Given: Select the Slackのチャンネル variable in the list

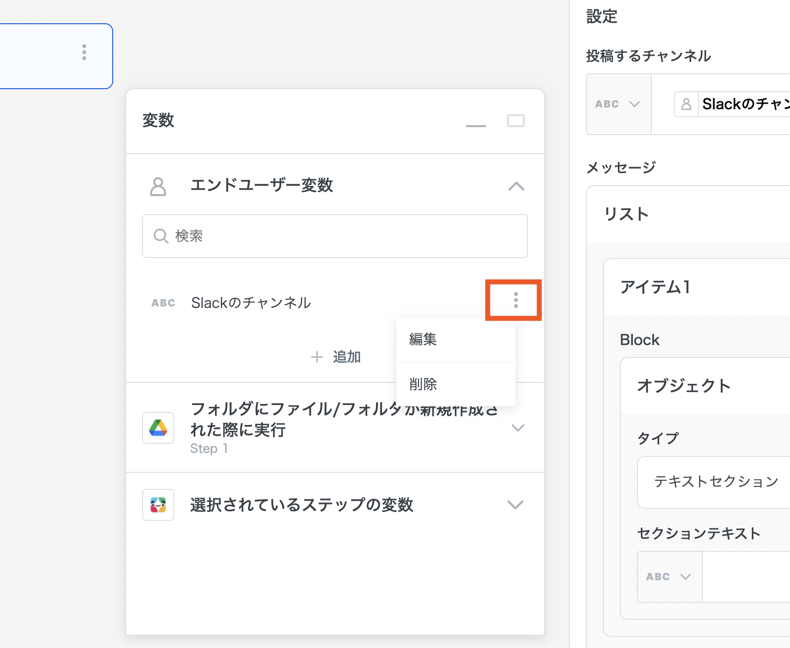Looking at the screenshot, I should point(251,303).
